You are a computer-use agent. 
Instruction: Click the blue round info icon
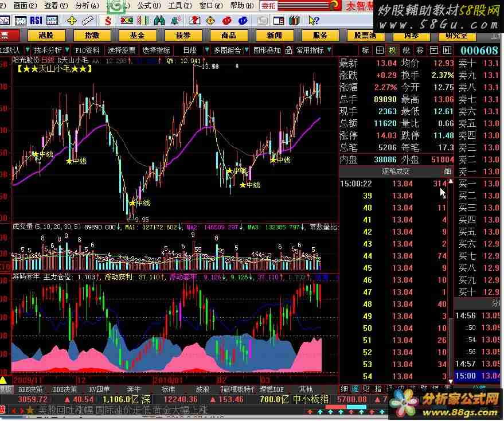coord(243,21)
